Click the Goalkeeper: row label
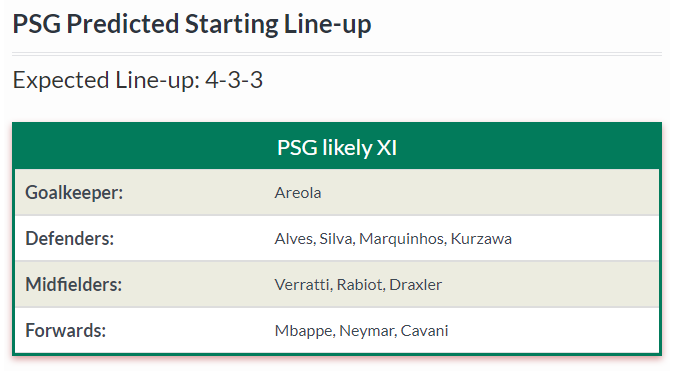The height and width of the screenshot is (372, 678). pyautogui.click(x=74, y=192)
